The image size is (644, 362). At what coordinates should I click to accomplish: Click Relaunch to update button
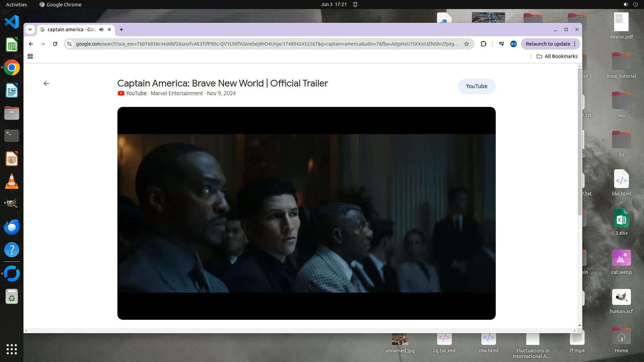pyautogui.click(x=547, y=44)
